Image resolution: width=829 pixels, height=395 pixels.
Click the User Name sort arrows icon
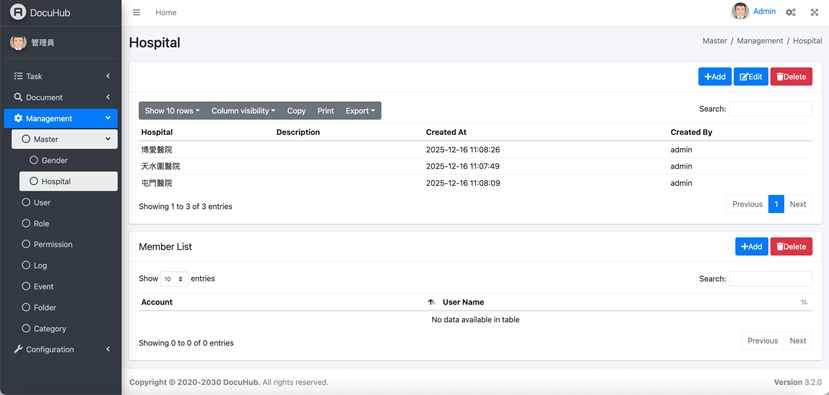click(804, 302)
